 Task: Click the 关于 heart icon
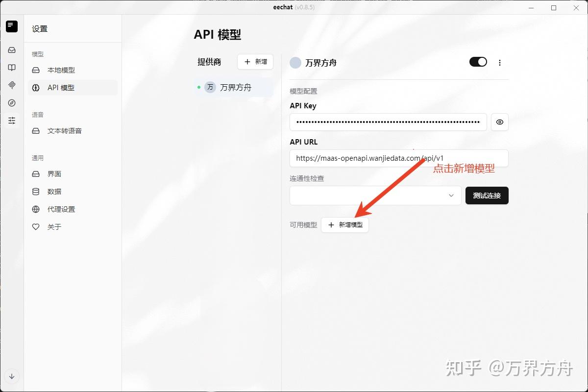pyautogui.click(x=36, y=227)
